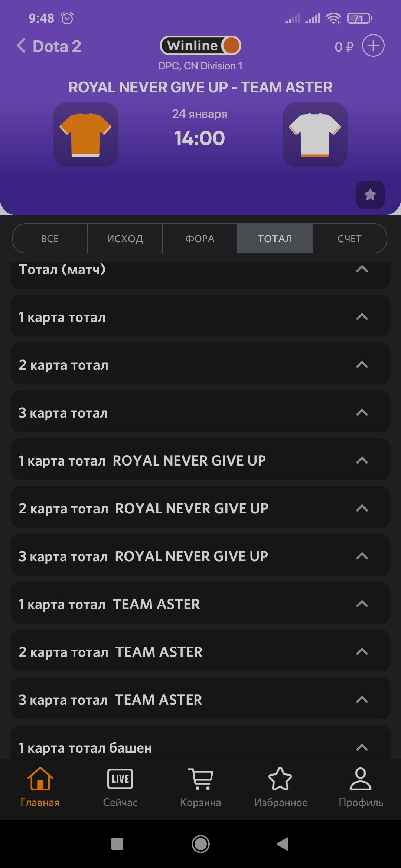Tap the back arrow next to Dota 2
Image resolution: width=401 pixels, height=868 pixels.
tap(21, 46)
